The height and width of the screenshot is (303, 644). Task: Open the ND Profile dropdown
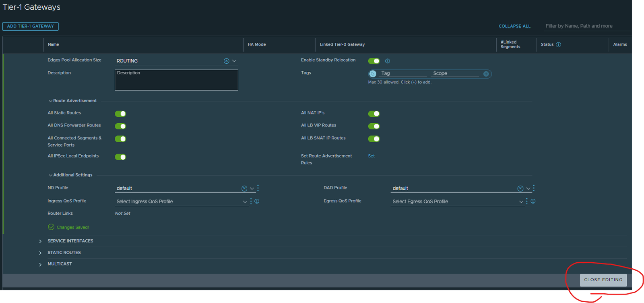(252, 189)
